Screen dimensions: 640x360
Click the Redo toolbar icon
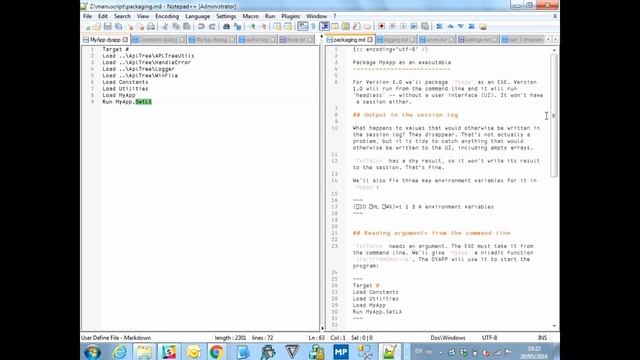(x=212, y=27)
